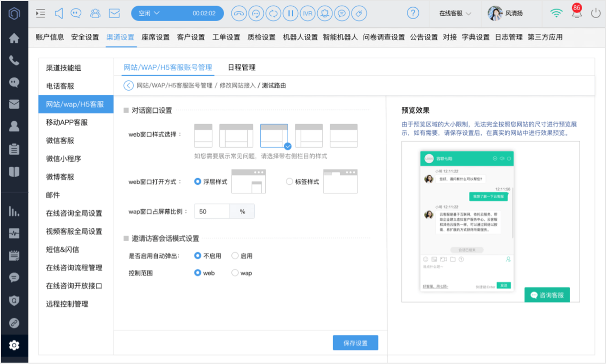Viewport: 606px width, 364px height.
Task: Click the back arrow in breadcrumb
Action: click(128, 86)
